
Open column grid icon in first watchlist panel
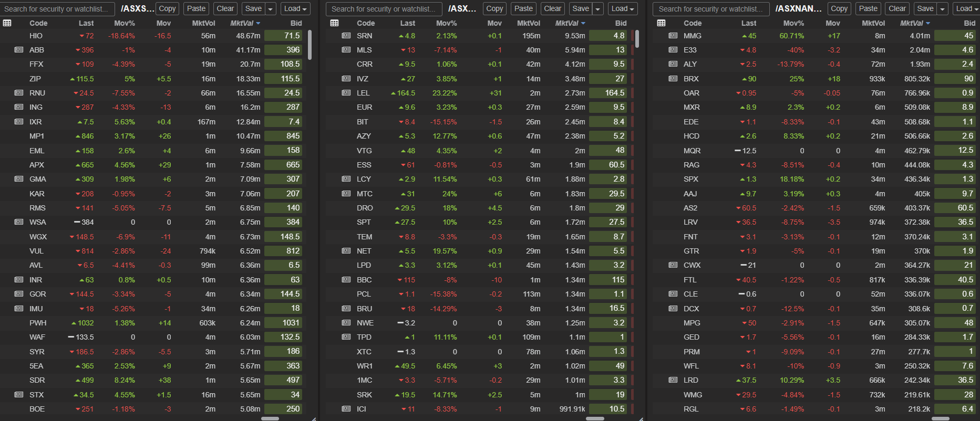(7, 23)
